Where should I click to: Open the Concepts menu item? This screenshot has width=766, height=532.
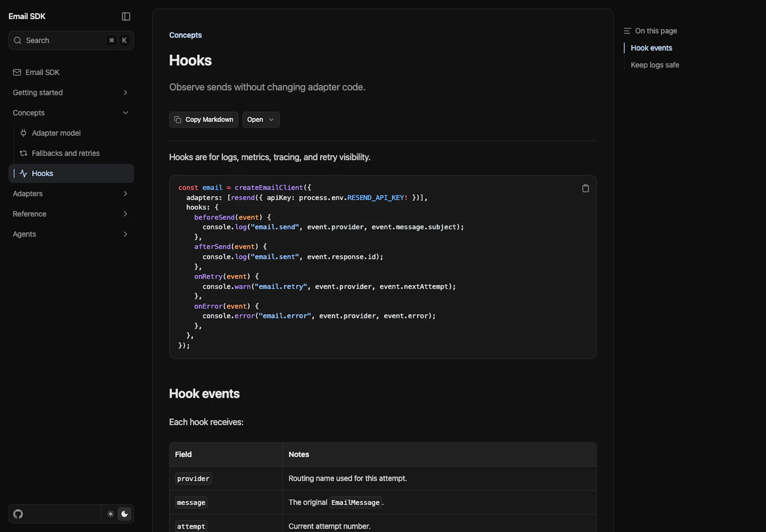pyautogui.click(x=71, y=113)
